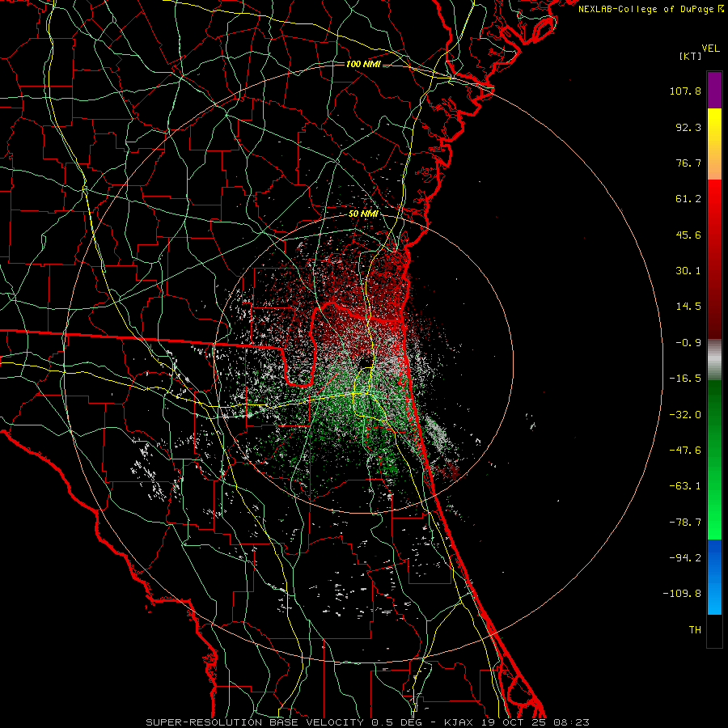Click the 92.3 velocity scale value
Image resolution: width=728 pixels, height=728 pixels.
click(688, 127)
